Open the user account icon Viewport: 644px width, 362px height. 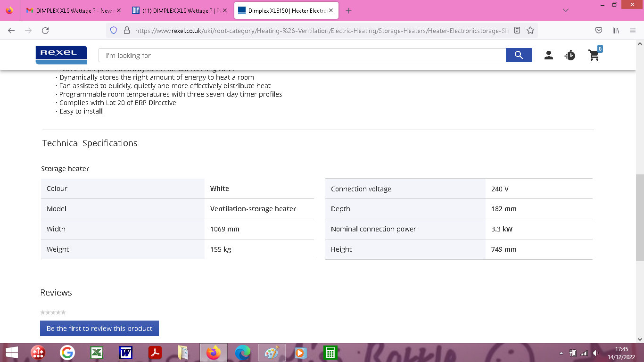548,55
